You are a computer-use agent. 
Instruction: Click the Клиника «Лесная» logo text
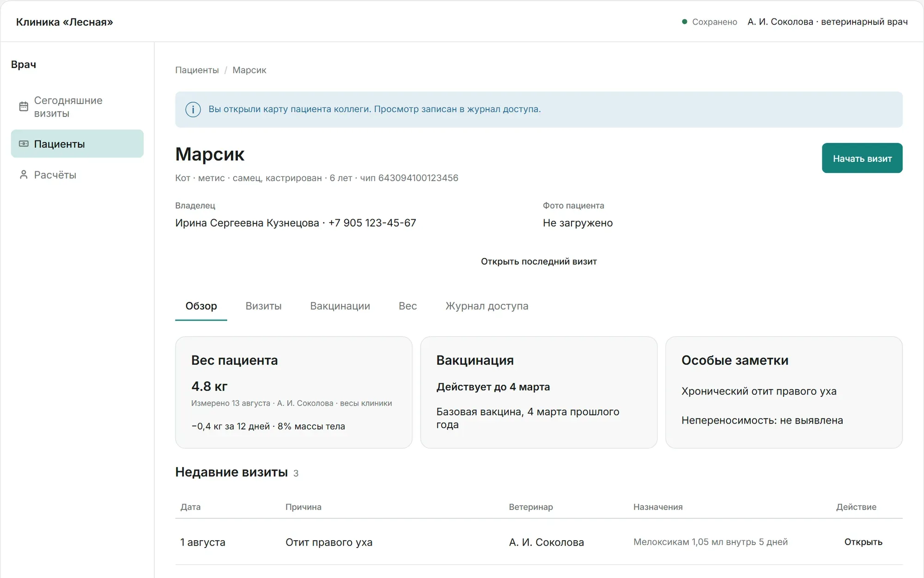[65, 22]
